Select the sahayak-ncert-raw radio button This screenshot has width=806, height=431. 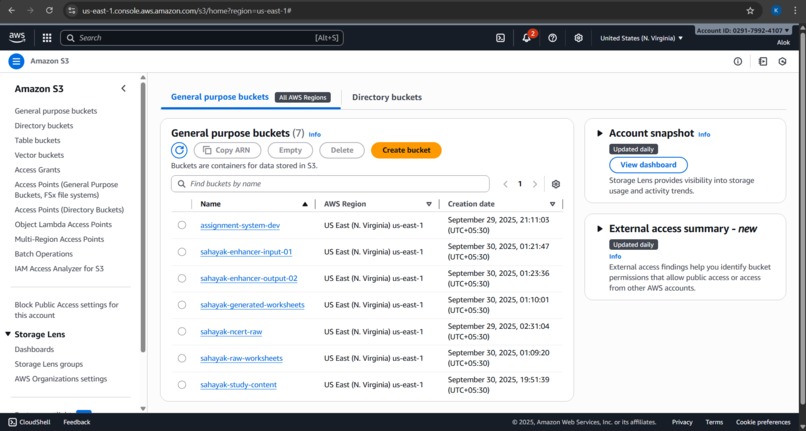[182, 332]
